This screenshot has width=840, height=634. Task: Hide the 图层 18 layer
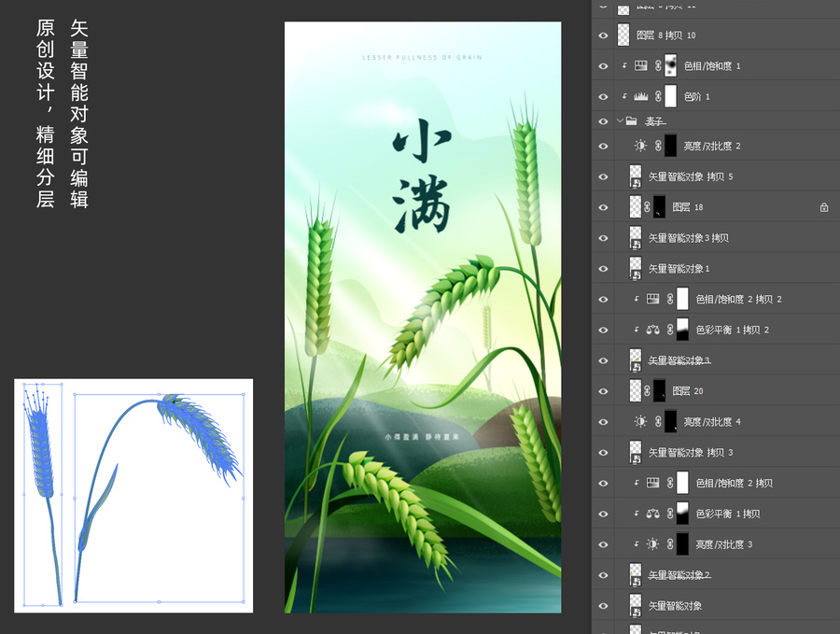pos(603,207)
